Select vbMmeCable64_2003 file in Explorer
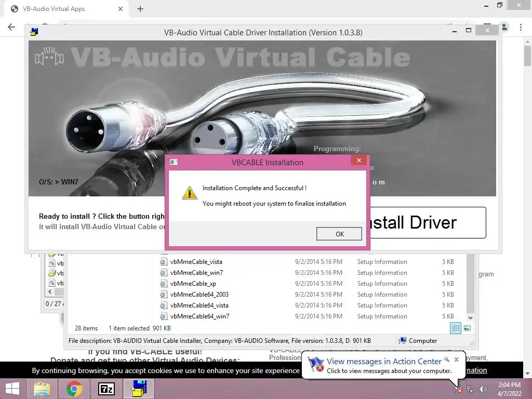Image resolution: width=532 pixels, height=399 pixels. [199, 294]
